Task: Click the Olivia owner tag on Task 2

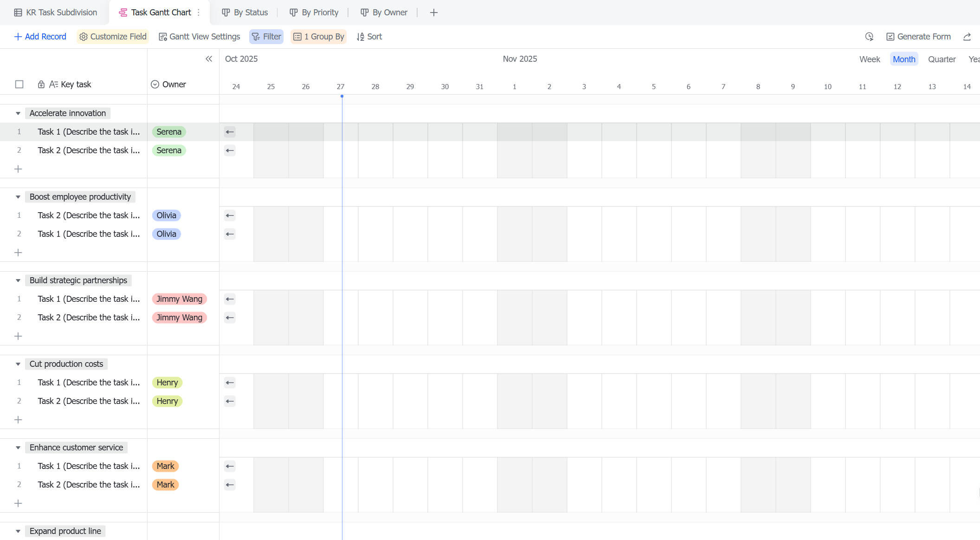Action: (x=167, y=215)
